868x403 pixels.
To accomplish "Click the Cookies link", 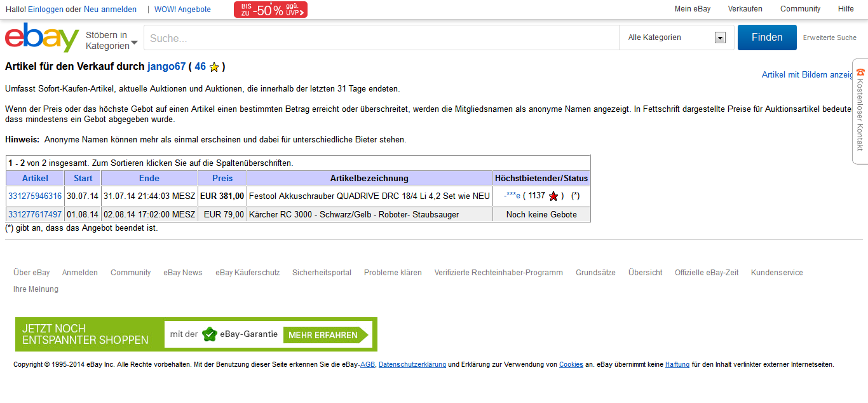I will click(571, 365).
